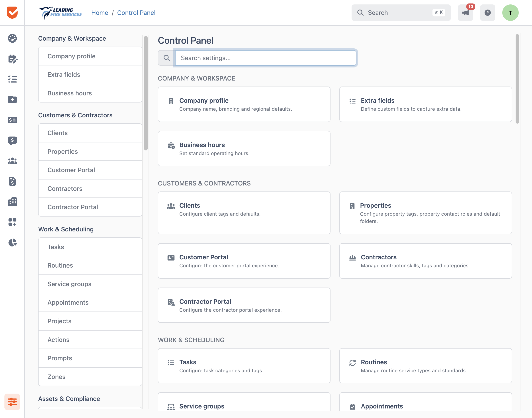
Task: Select Service groups in left menu
Action: click(90, 284)
